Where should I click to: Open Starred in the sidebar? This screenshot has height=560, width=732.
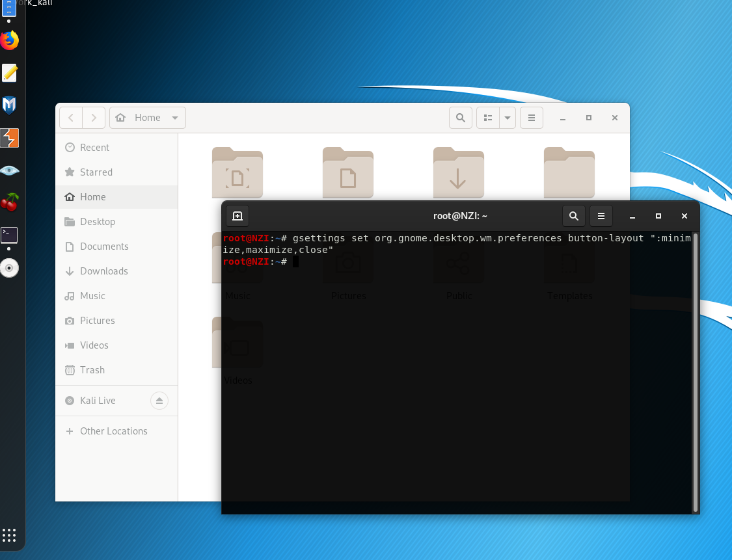click(116, 172)
